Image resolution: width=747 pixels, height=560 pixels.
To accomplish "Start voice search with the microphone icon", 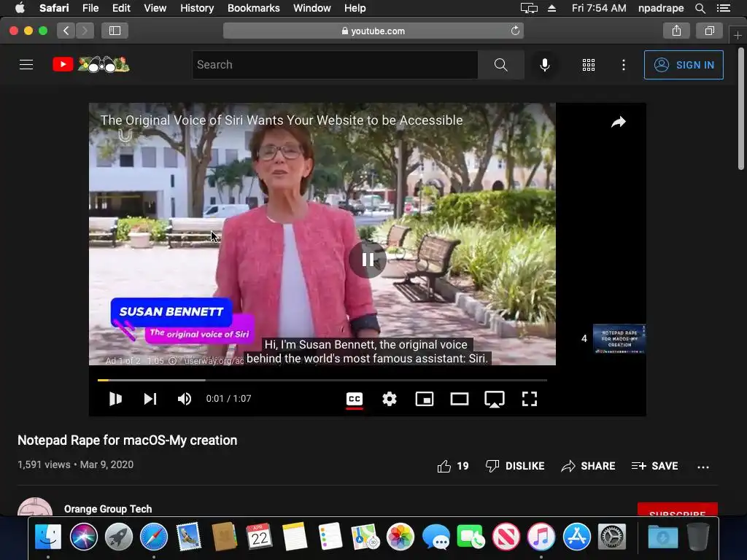I will pyautogui.click(x=544, y=65).
